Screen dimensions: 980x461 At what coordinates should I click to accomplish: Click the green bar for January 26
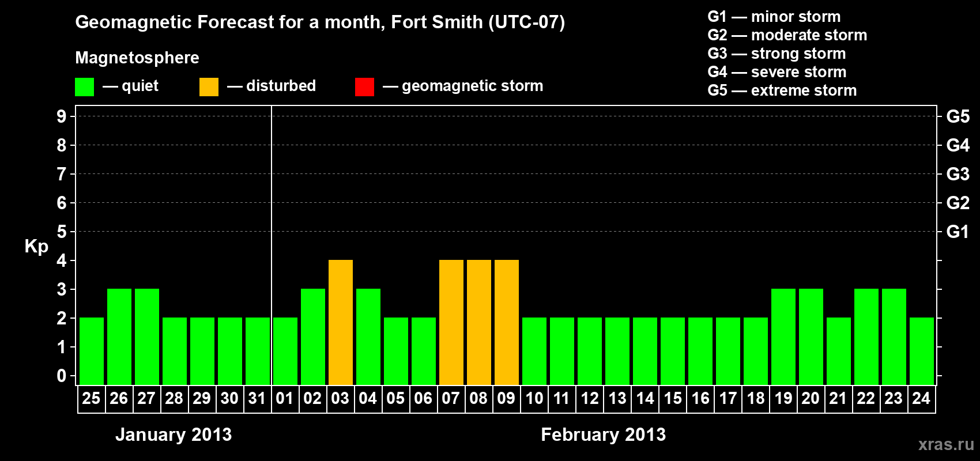point(119,337)
